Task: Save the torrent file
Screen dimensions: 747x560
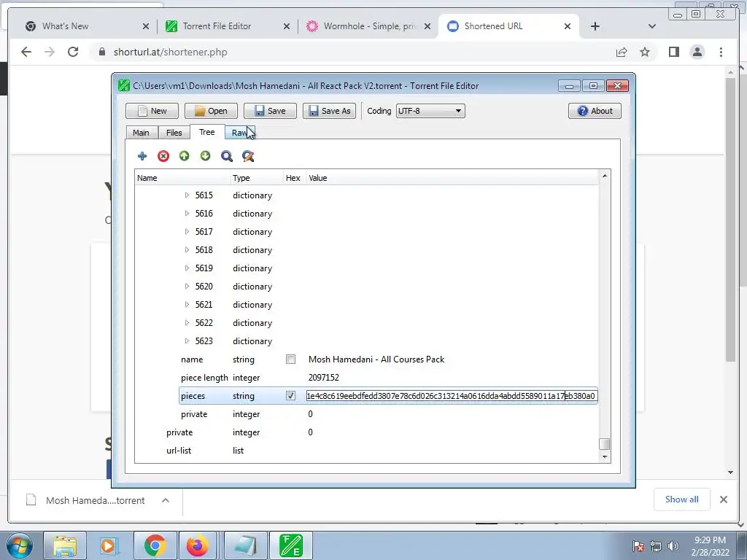Action: pos(270,111)
